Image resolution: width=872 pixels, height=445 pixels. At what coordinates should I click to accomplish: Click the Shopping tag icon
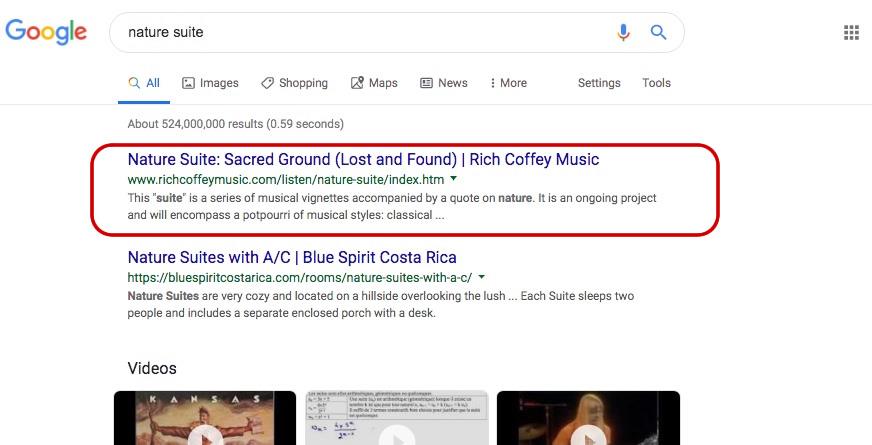coord(267,83)
